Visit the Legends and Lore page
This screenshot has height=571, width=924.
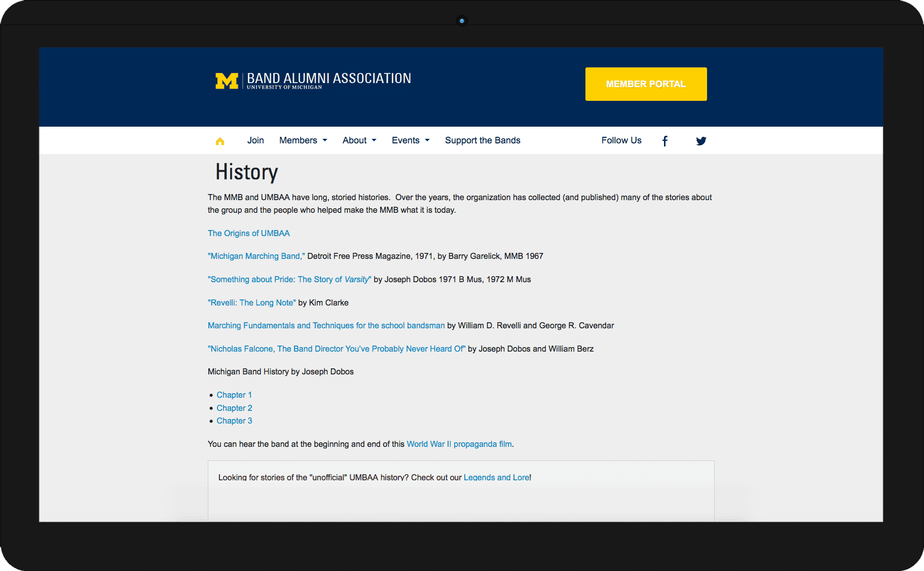pyautogui.click(x=496, y=477)
